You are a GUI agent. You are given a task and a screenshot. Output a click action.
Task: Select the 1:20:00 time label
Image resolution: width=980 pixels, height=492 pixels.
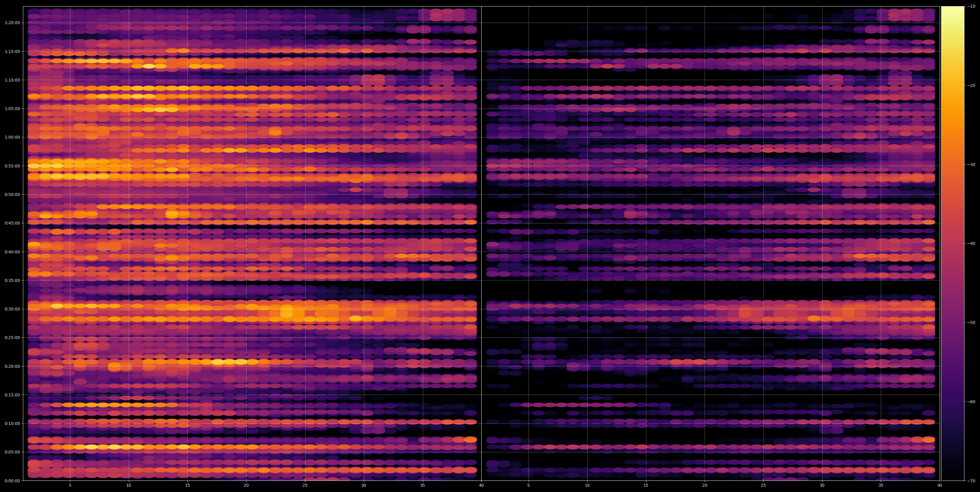pos(12,23)
